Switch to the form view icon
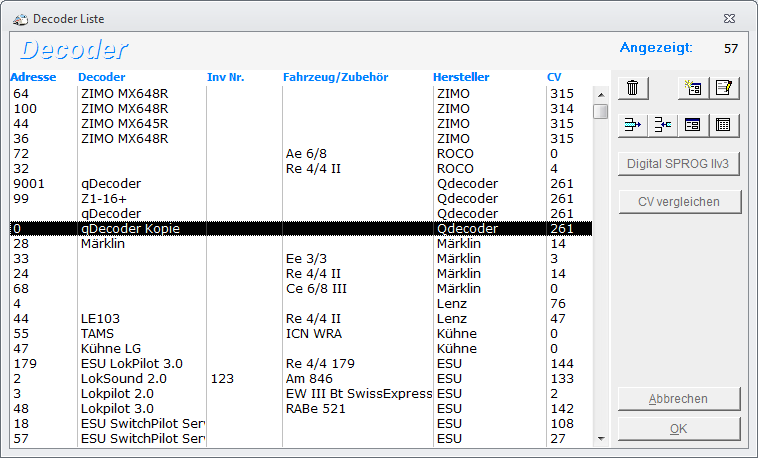The height and width of the screenshot is (458, 758). 693,125
